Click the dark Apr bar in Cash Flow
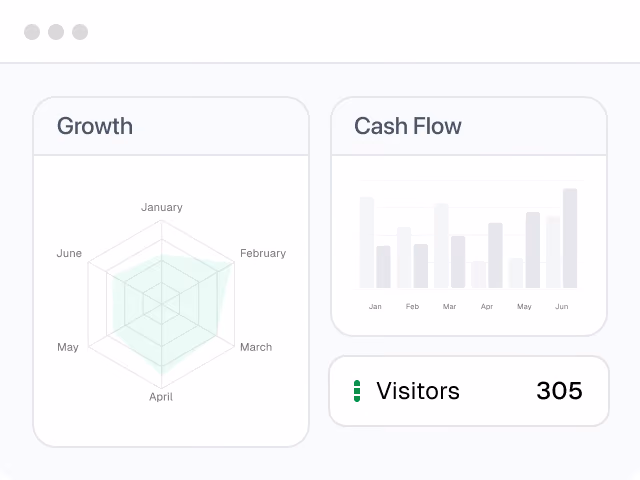 (x=496, y=256)
